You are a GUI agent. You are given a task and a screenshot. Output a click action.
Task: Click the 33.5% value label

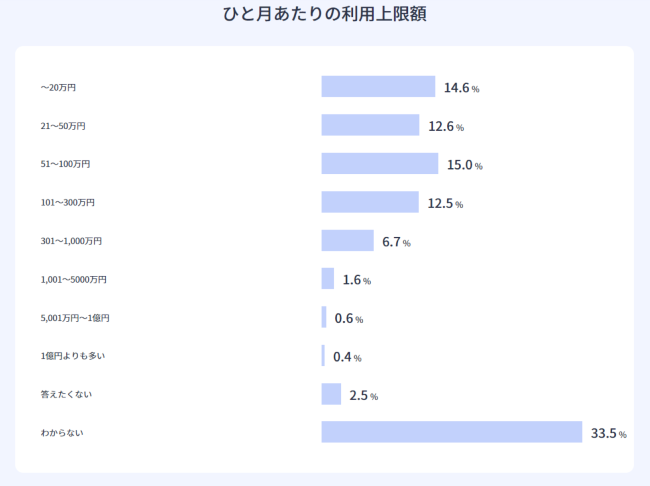608,433
